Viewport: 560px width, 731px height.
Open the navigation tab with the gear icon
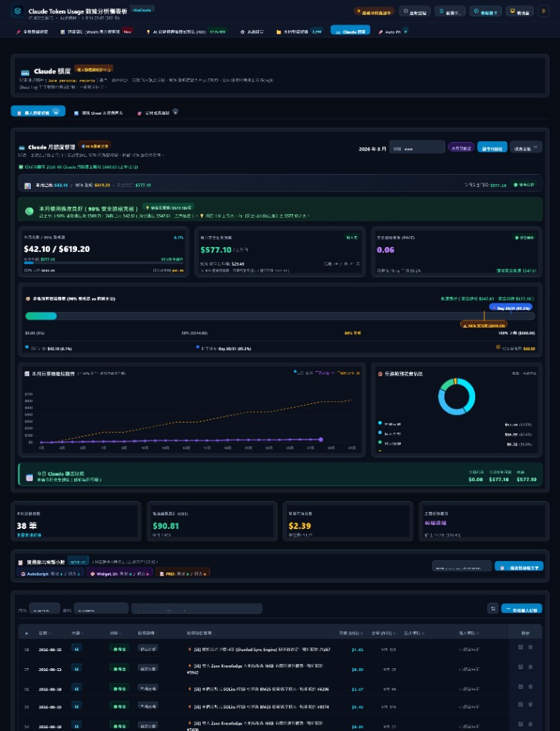click(x=252, y=31)
